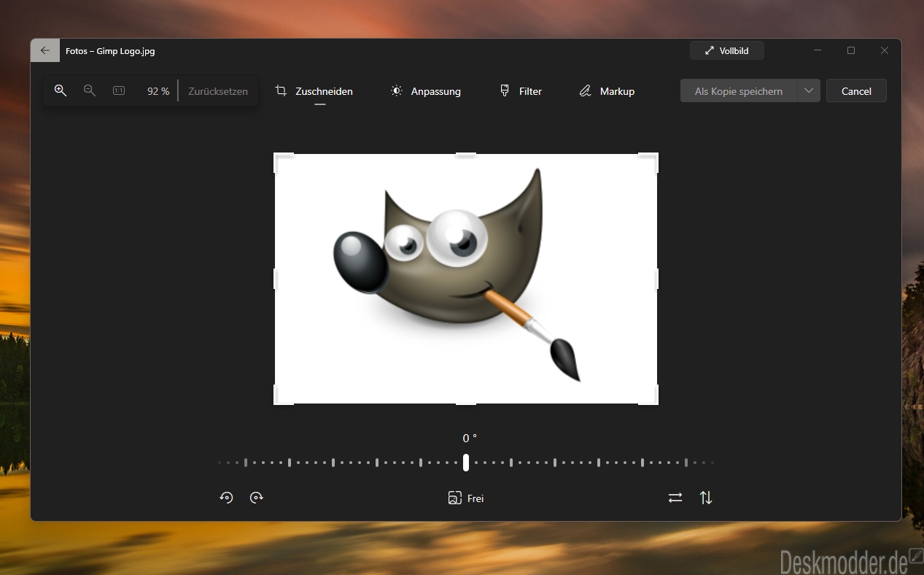Click the 92 % zoom value
The width and height of the screenshot is (924, 575).
(x=158, y=91)
